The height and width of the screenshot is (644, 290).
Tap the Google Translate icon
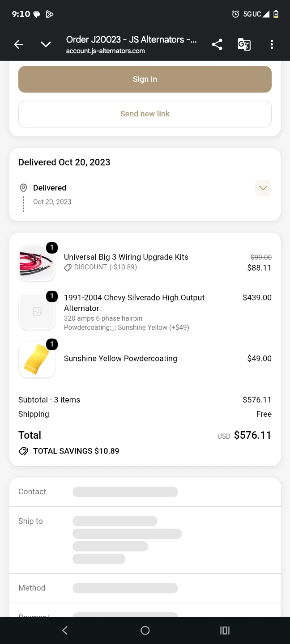[x=244, y=44]
